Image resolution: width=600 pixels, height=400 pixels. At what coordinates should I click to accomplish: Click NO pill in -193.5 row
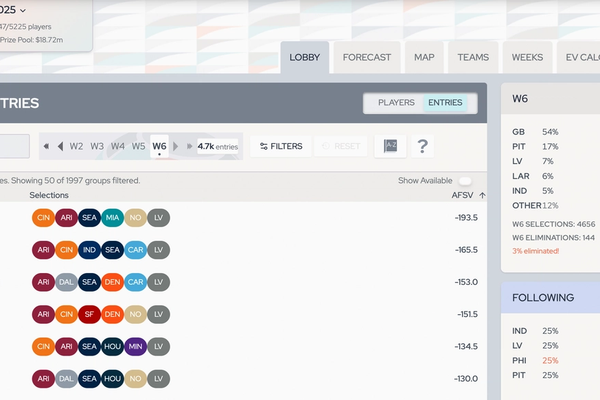point(135,218)
